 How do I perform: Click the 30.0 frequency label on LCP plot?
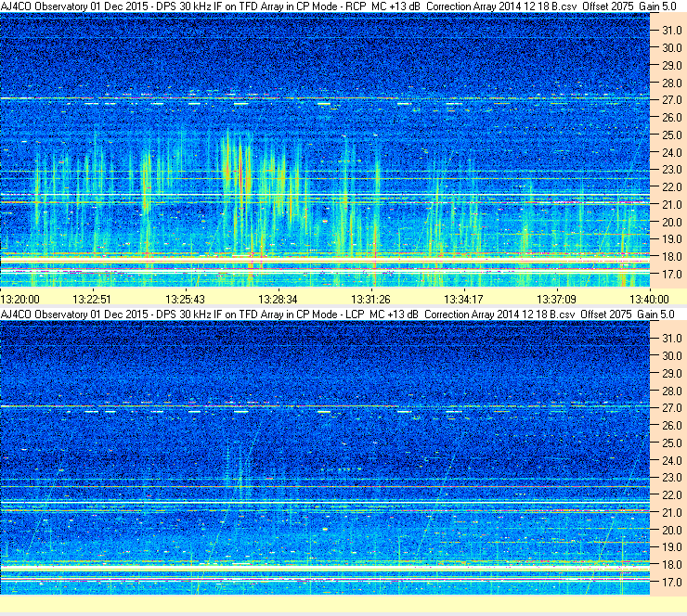pos(671,356)
